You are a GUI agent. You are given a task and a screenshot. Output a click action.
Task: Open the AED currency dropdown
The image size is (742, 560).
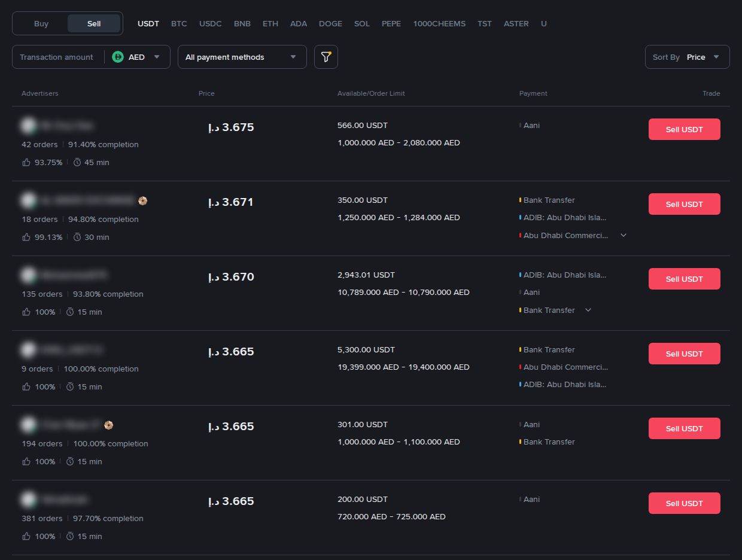click(136, 57)
